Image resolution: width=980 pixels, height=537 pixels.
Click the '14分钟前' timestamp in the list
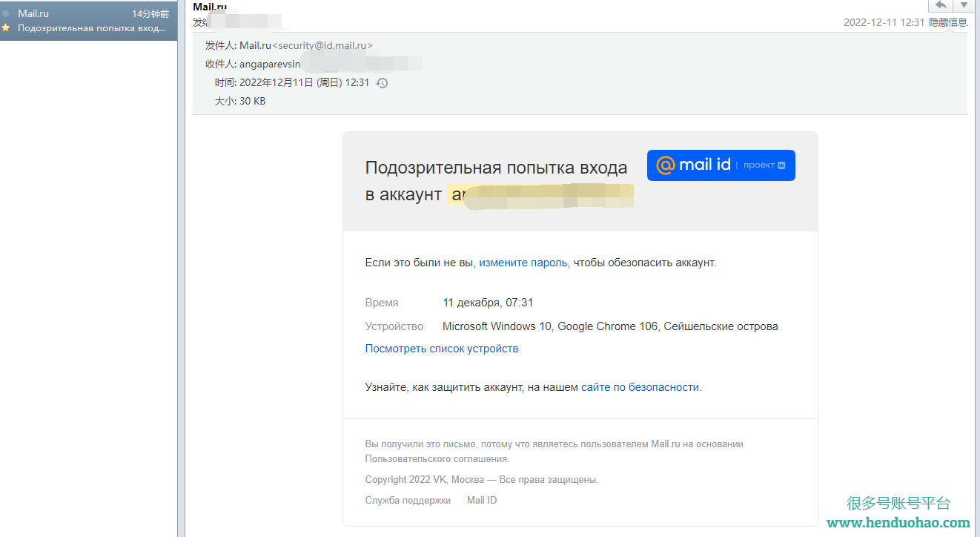150,14
